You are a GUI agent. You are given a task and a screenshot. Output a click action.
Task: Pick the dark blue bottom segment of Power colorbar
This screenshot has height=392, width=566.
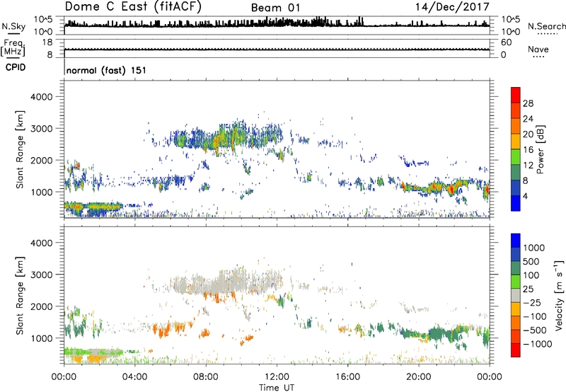[516, 203]
